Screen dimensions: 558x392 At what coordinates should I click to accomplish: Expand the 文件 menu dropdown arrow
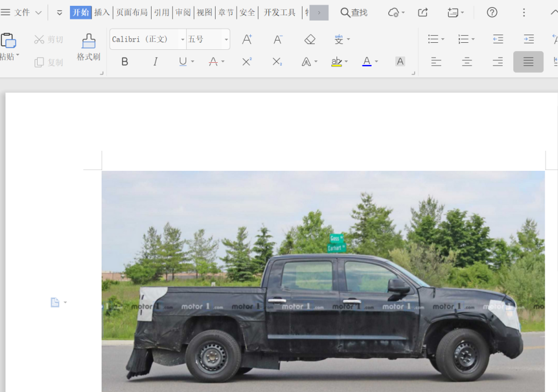tap(38, 13)
